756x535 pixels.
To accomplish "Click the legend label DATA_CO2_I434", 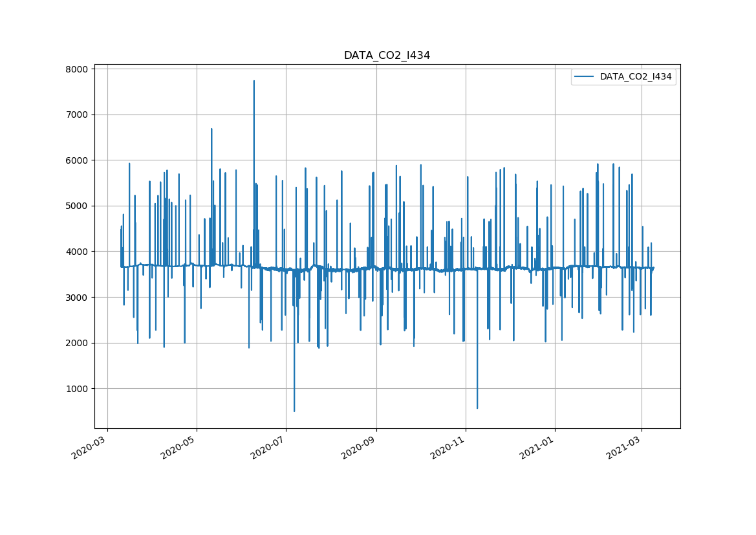I will tap(635, 77).
